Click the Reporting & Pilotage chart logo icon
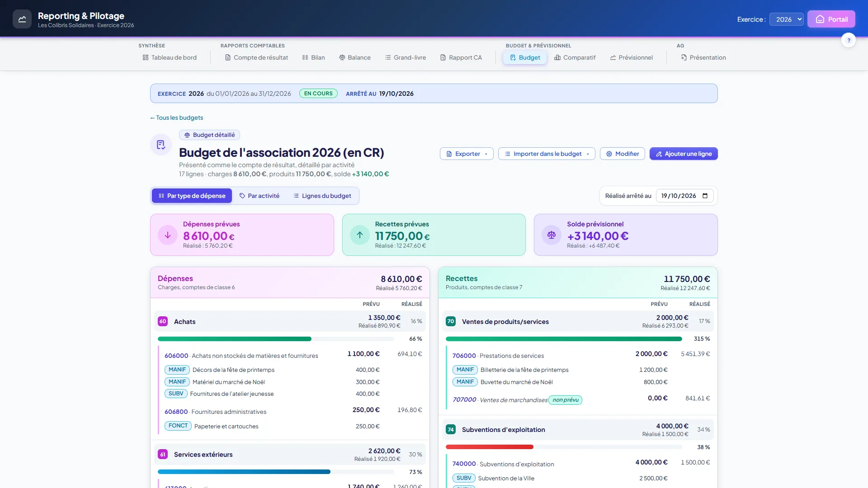 click(x=22, y=19)
